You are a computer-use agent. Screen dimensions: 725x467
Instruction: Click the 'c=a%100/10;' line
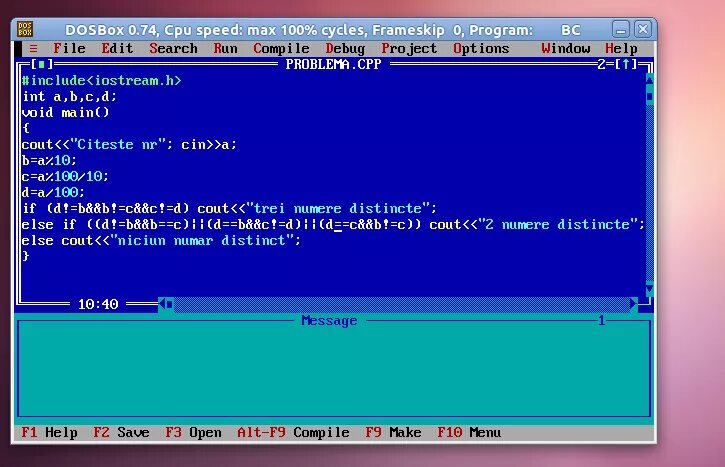pyautogui.click(x=65, y=176)
